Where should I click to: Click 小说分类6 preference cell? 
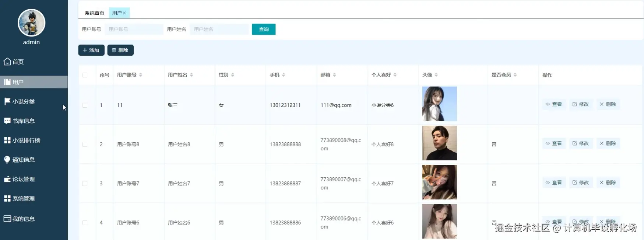(383, 105)
